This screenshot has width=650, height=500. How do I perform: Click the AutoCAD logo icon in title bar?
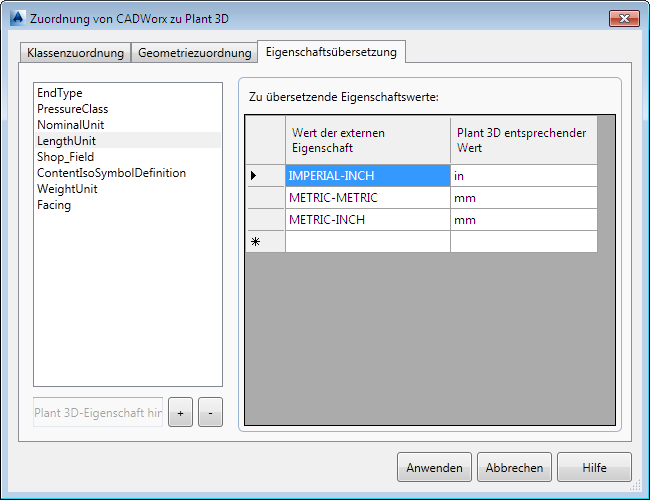(18, 18)
